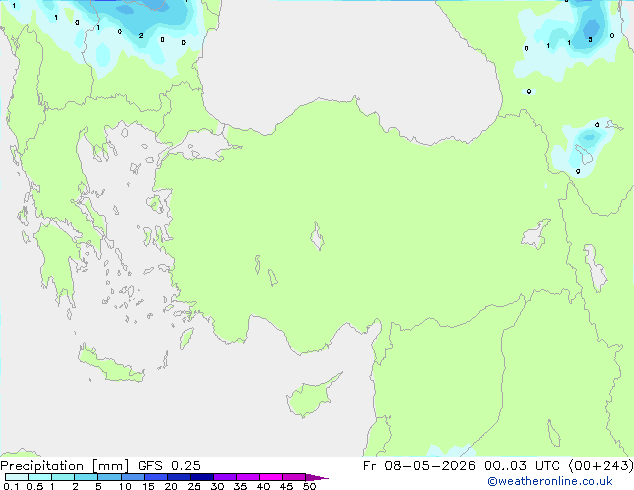Click the 'Fr 08-05-2026' date text

click(x=419, y=466)
